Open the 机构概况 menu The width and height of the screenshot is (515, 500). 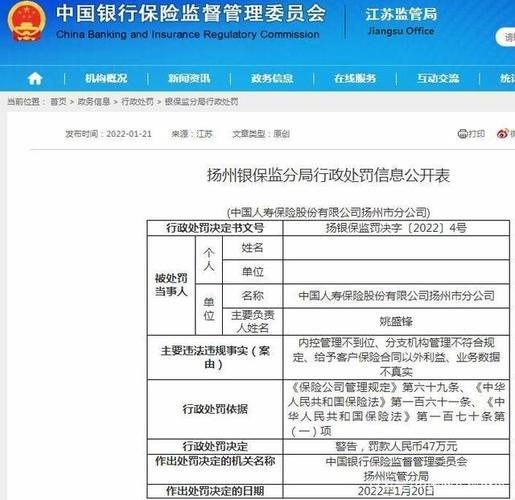pyautogui.click(x=106, y=79)
